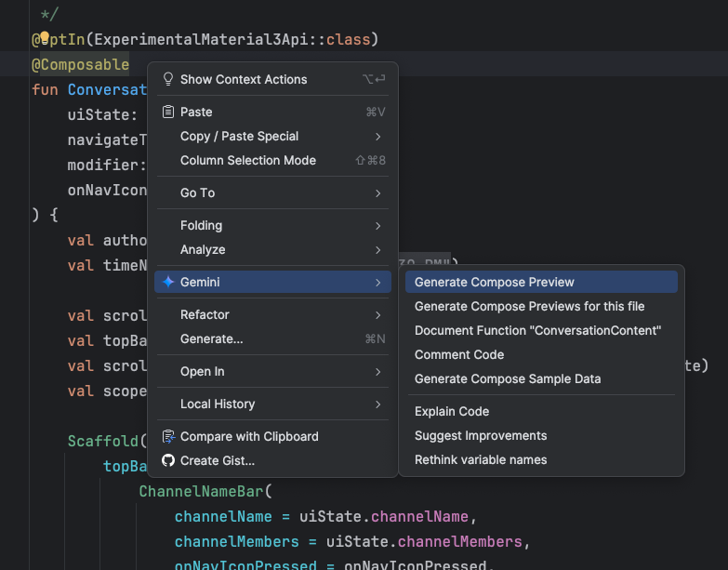Click Explain Code option

tap(452, 411)
